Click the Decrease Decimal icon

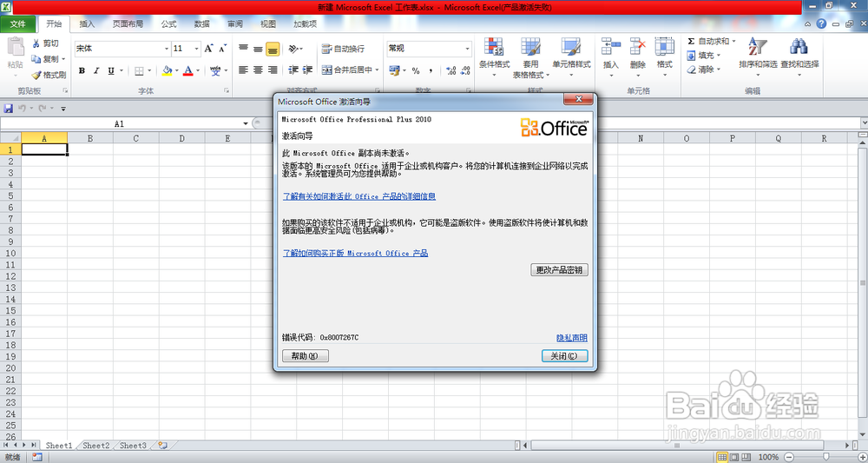pos(465,70)
